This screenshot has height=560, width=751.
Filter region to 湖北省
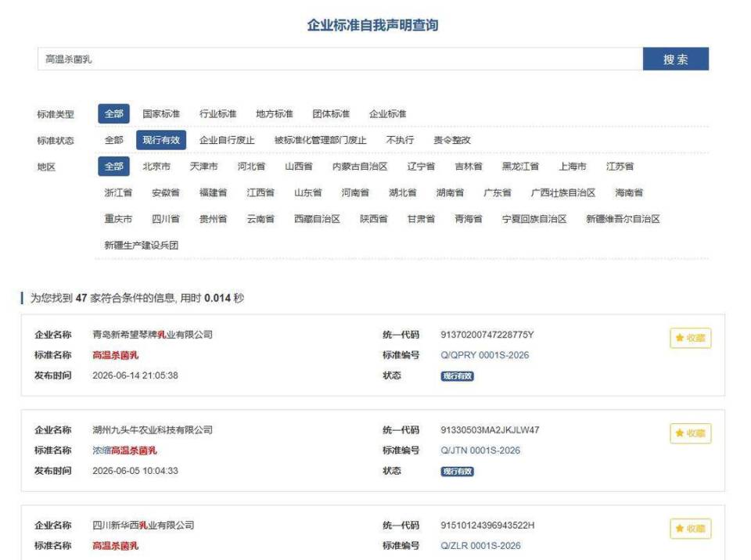(403, 193)
